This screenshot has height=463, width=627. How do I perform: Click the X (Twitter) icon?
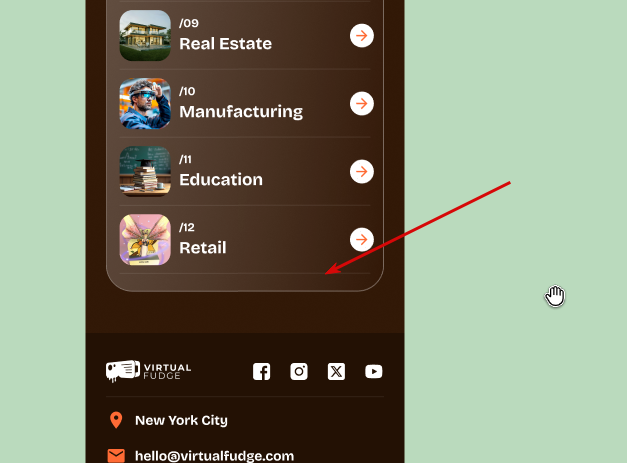click(x=336, y=371)
